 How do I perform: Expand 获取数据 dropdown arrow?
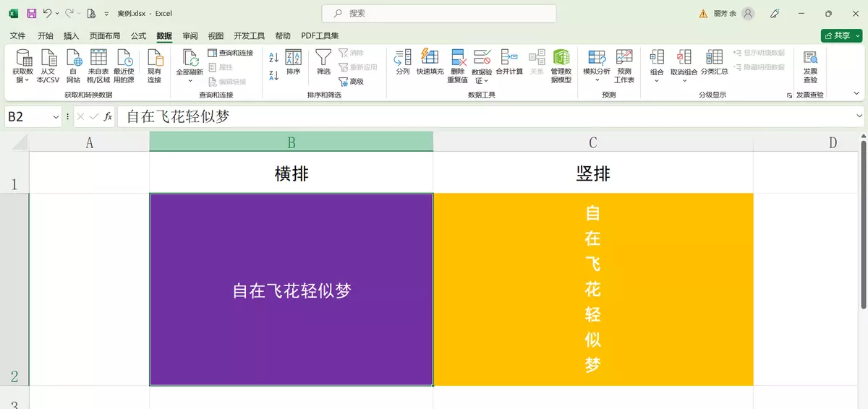[27, 80]
